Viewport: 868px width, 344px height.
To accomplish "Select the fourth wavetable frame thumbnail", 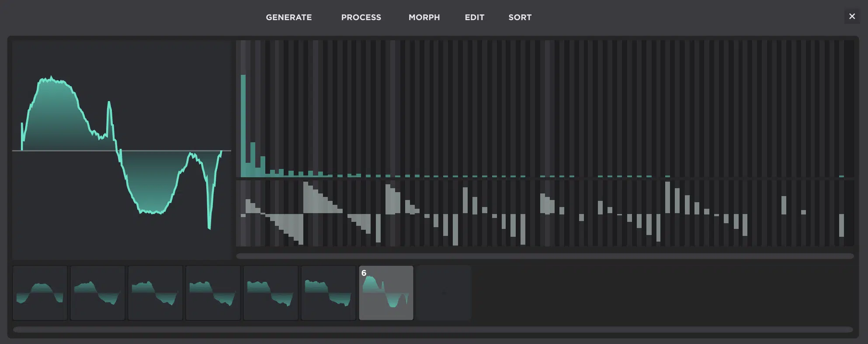I will tap(213, 293).
